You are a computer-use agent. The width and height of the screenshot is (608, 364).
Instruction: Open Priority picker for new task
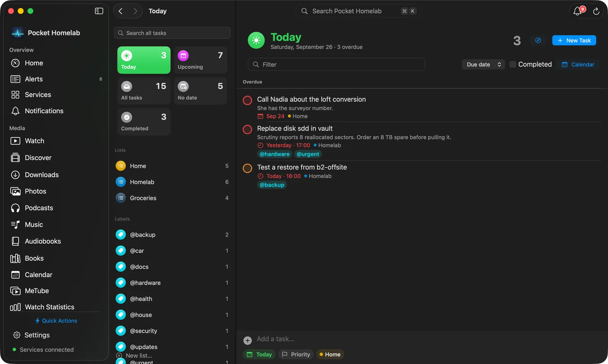point(296,354)
